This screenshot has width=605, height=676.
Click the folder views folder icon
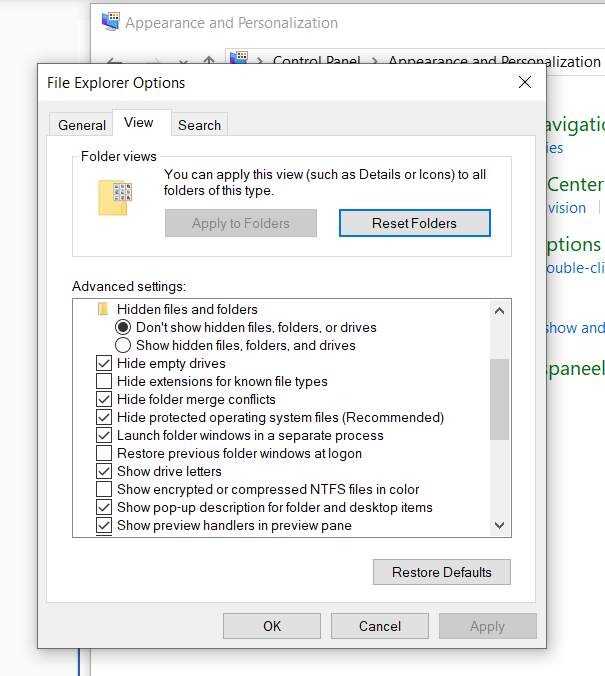coord(115,198)
